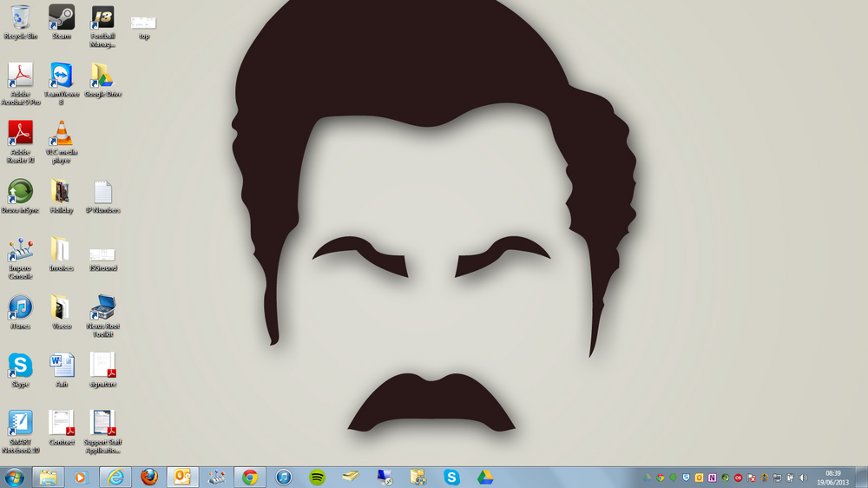Launch Skype from the desktop icon
The image size is (868, 488).
[21, 370]
